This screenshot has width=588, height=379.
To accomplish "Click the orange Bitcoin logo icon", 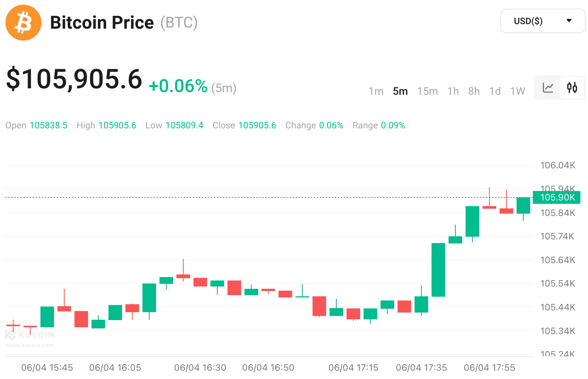I will click(x=23, y=23).
